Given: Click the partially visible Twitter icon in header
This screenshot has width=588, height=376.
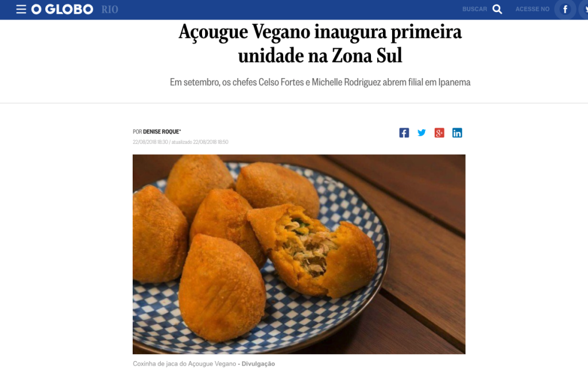Looking at the screenshot, I should tap(585, 9).
